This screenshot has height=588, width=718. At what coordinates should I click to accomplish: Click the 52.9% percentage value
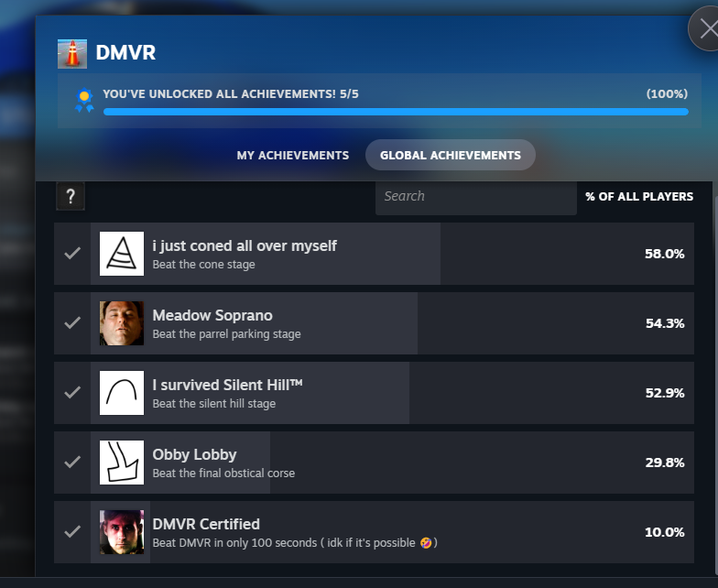(665, 393)
